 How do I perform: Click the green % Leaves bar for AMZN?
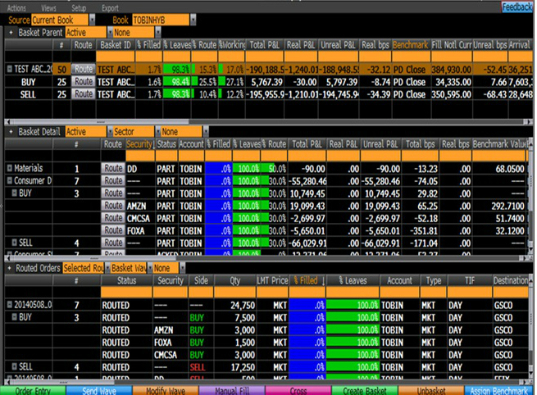[247, 206]
